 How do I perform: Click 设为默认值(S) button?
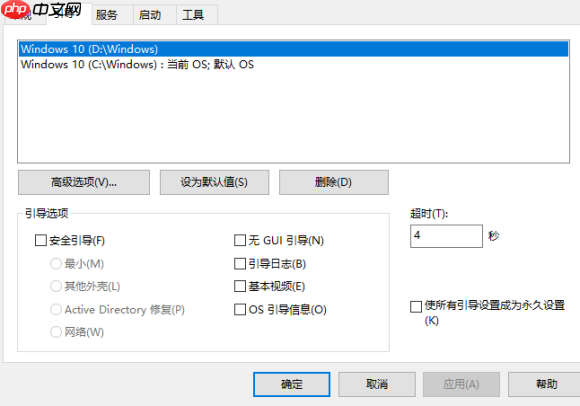(215, 182)
